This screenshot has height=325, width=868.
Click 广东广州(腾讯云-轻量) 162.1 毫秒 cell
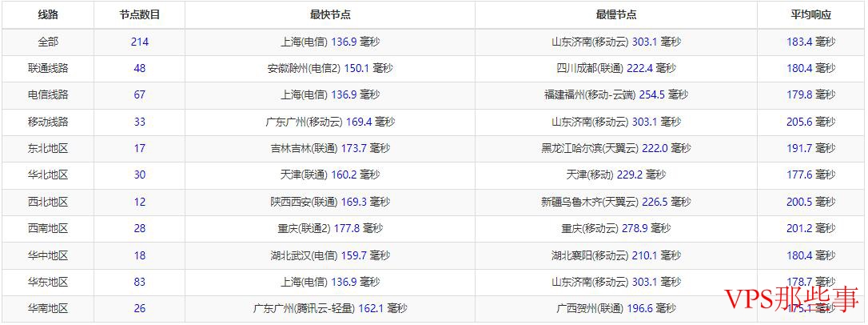coord(330,308)
